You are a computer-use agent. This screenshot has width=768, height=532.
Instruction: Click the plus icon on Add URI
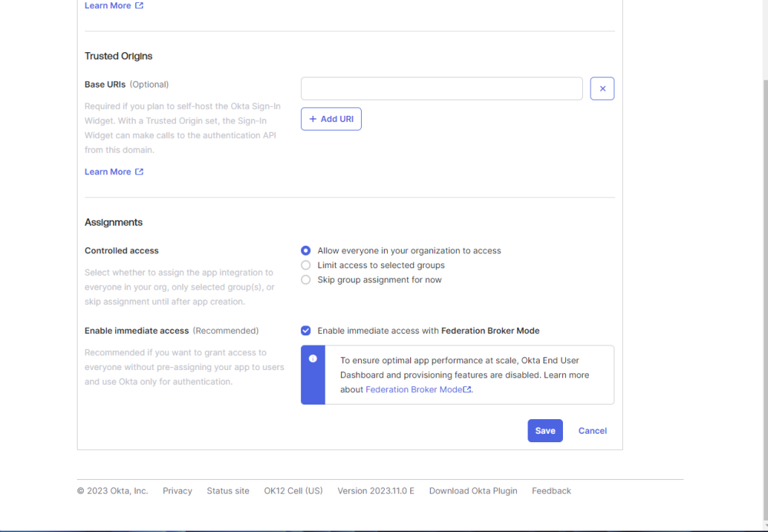pos(313,119)
